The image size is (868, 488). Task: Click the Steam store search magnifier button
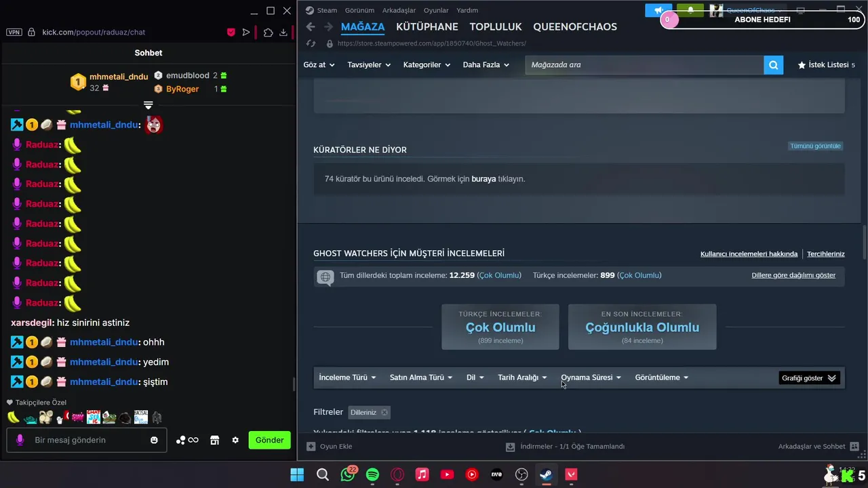(773, 65)
